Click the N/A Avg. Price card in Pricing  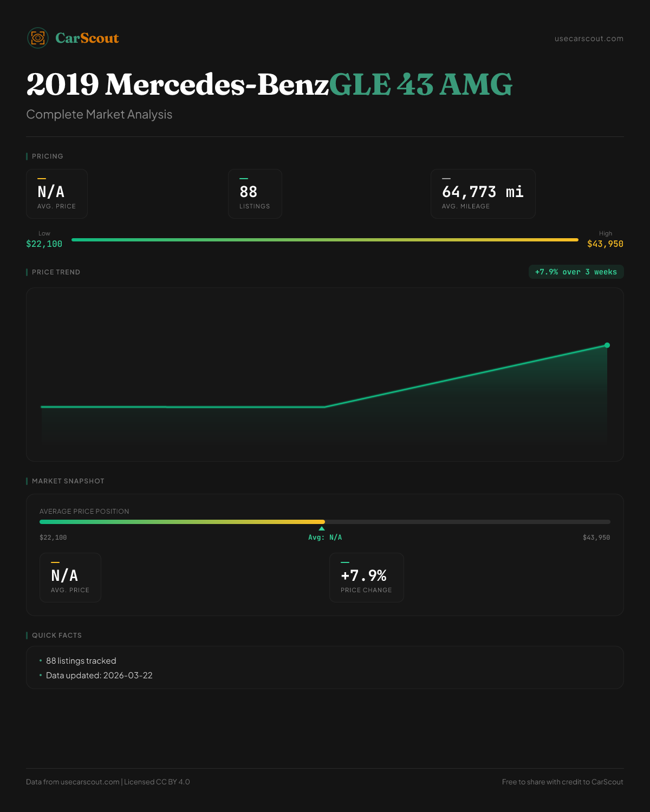[57, 194]
